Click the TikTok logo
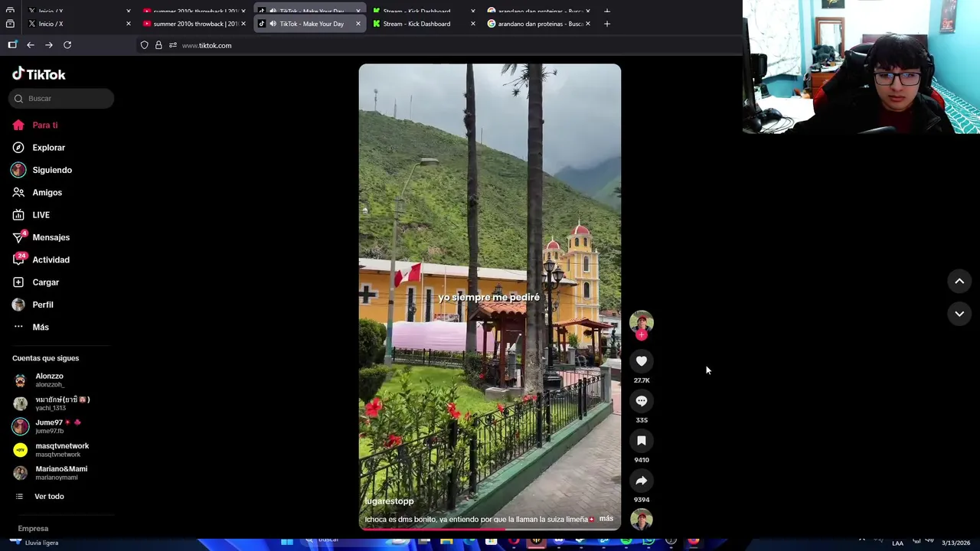 point(39,74)
